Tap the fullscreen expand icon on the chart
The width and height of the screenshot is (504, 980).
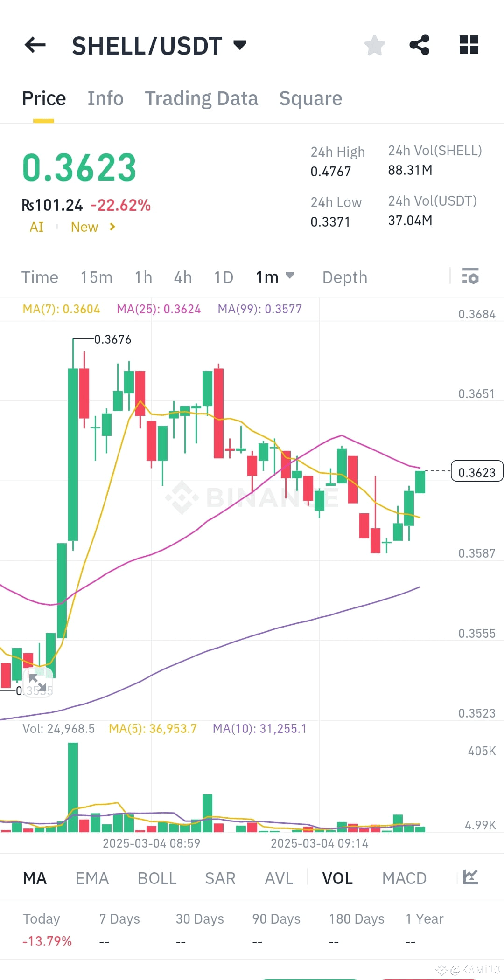(38, 682)
